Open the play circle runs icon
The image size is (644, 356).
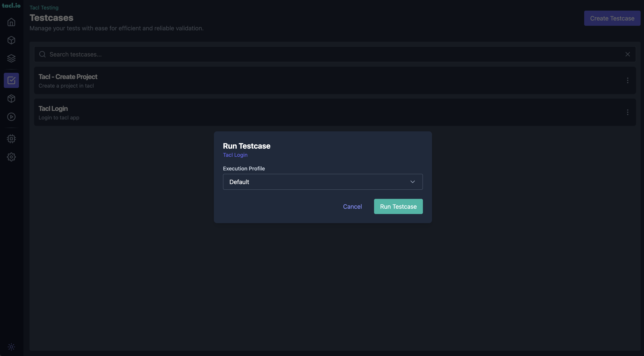point(11,117)
